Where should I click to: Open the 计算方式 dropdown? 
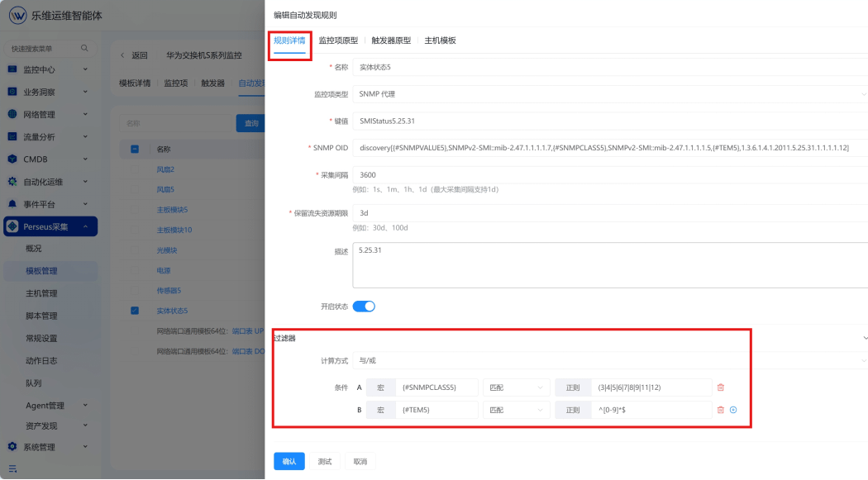[610, 360]
